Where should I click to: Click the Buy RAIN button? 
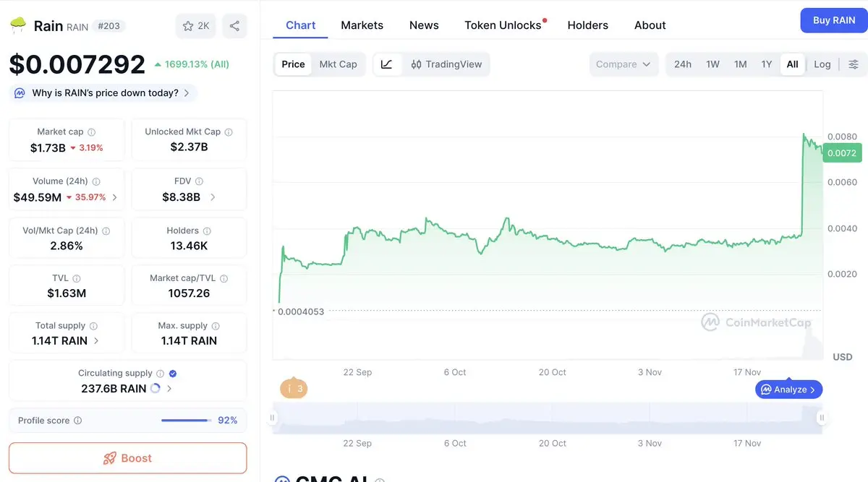(833, 20)
